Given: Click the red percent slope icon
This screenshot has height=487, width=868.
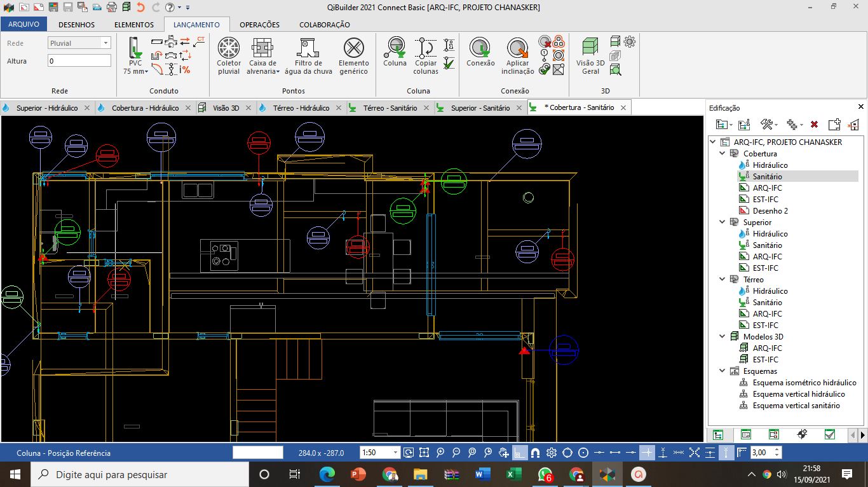Looking at the screenshot, I should pyautogui.click(x=185, y=69).
